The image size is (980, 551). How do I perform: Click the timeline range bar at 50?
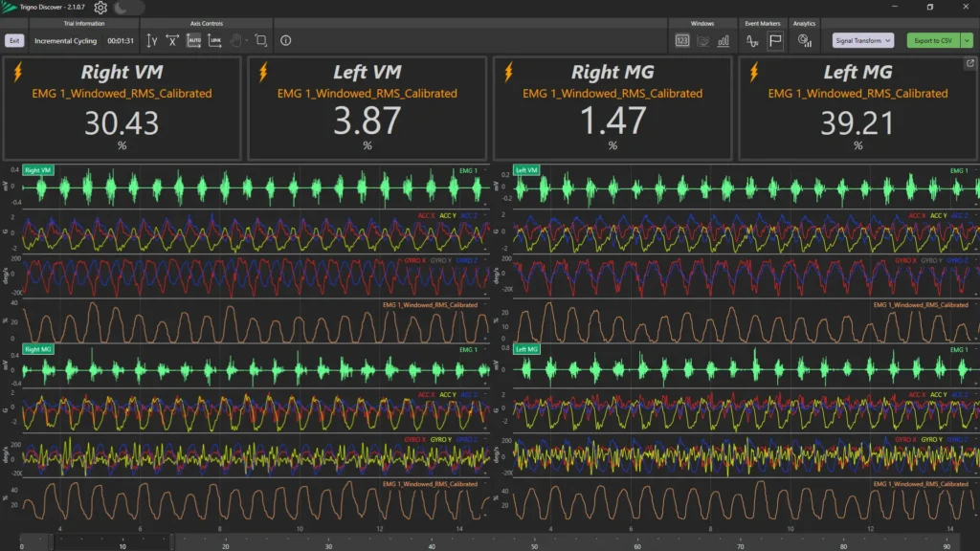(533, 542)
